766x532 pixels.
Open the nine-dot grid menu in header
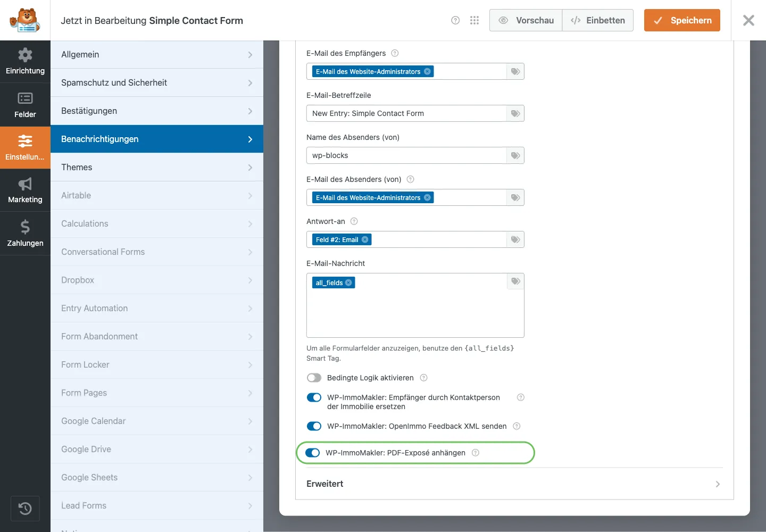point(474,20)
